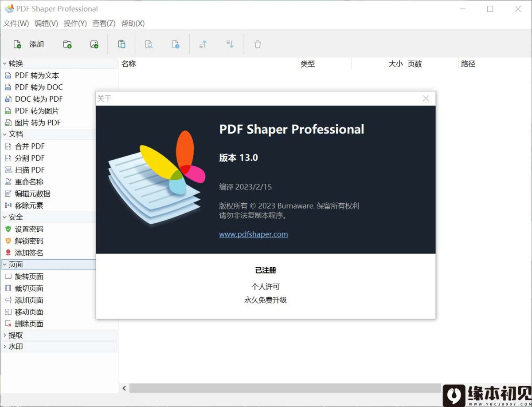Open the 操作(Y) menu
Image resolution: width=532 pixels, height=407 pixels.
(75, 24)
